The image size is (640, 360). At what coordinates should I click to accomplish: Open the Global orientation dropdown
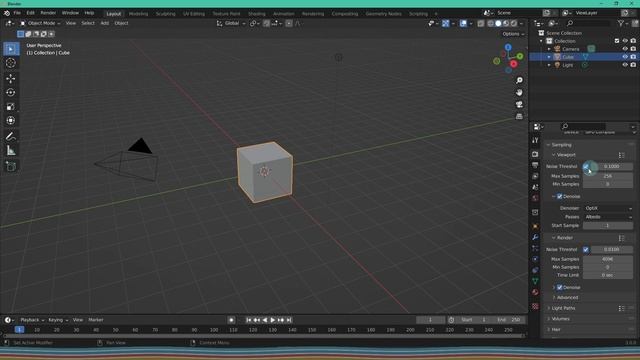pyautogui.click(x=231, y=23)
